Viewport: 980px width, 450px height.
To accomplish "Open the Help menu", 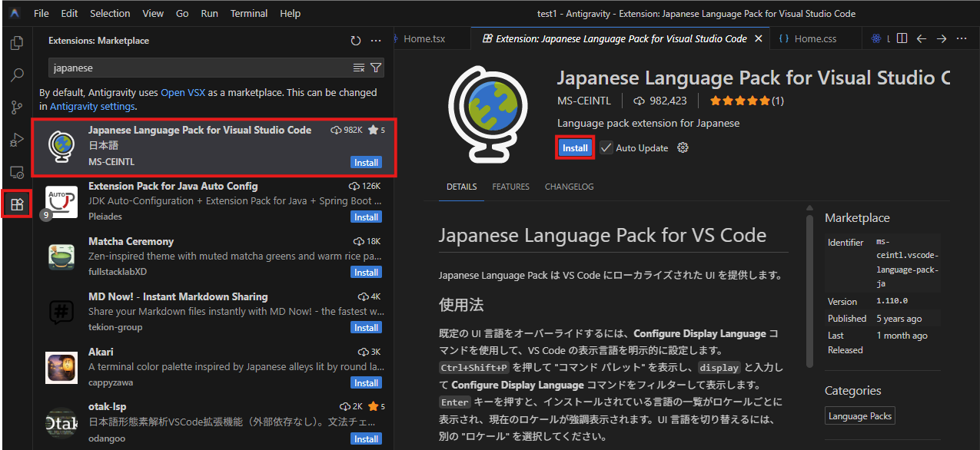I will (291, 14).
